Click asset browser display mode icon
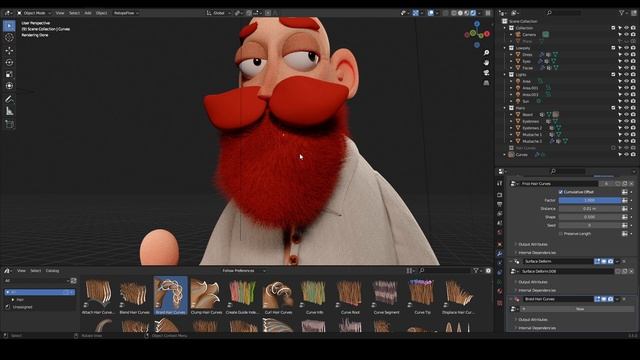This screenshot has height=360, width=640. coord(409,271)
